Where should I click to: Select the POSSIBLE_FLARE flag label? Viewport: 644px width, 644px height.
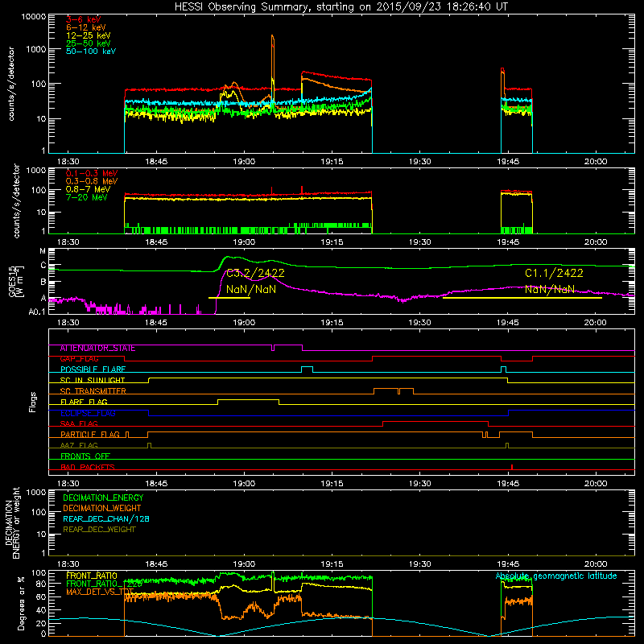click(93, 369)
